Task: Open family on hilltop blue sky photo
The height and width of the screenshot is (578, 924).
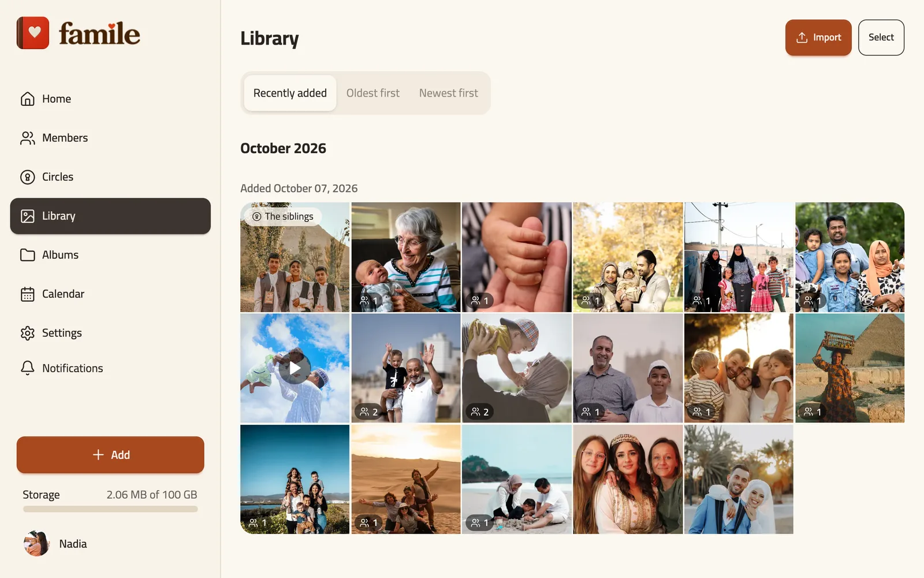Action: tap(295, 479)
